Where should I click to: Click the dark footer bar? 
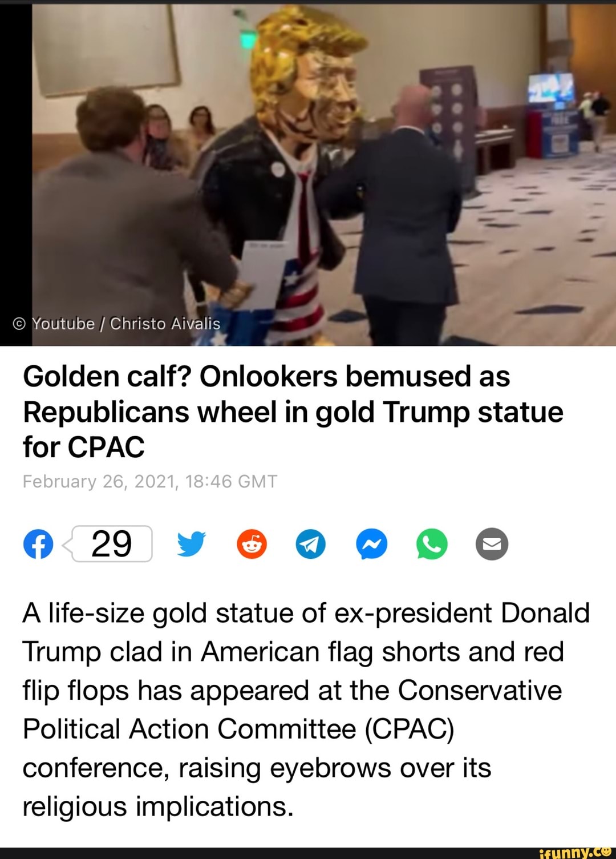[x=308, y=853]
